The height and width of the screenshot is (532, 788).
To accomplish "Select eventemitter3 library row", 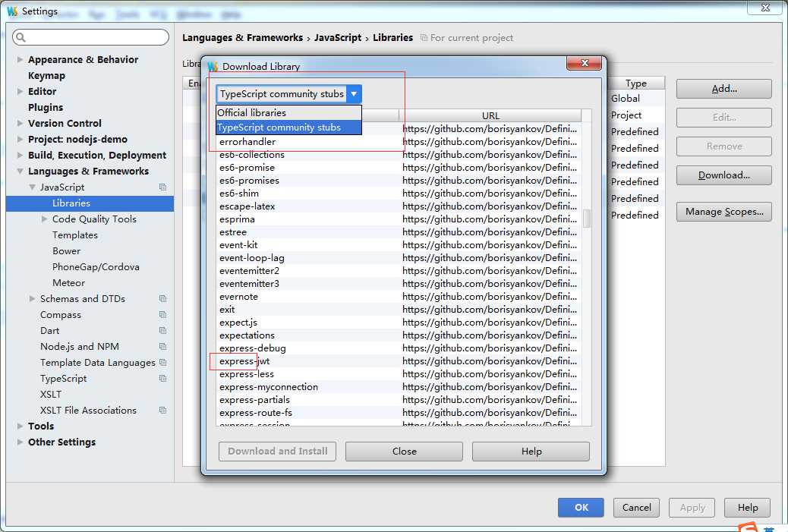I will (398, 284).
